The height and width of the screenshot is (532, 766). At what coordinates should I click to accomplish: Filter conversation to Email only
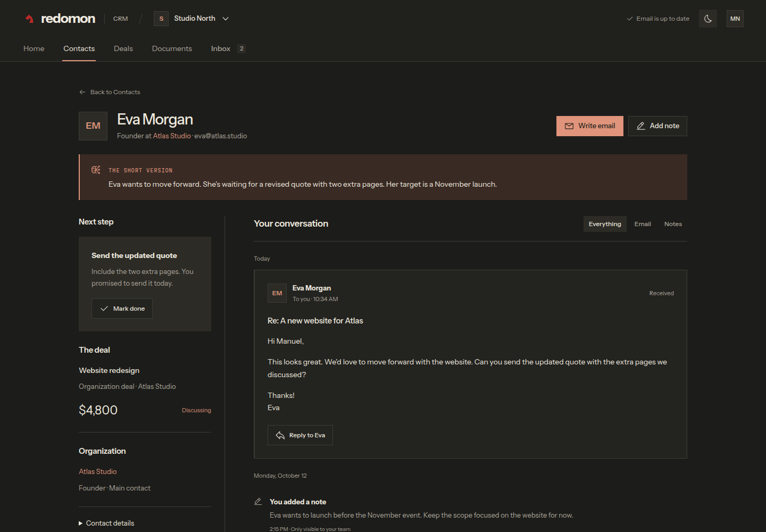click(x=643, y=224)
